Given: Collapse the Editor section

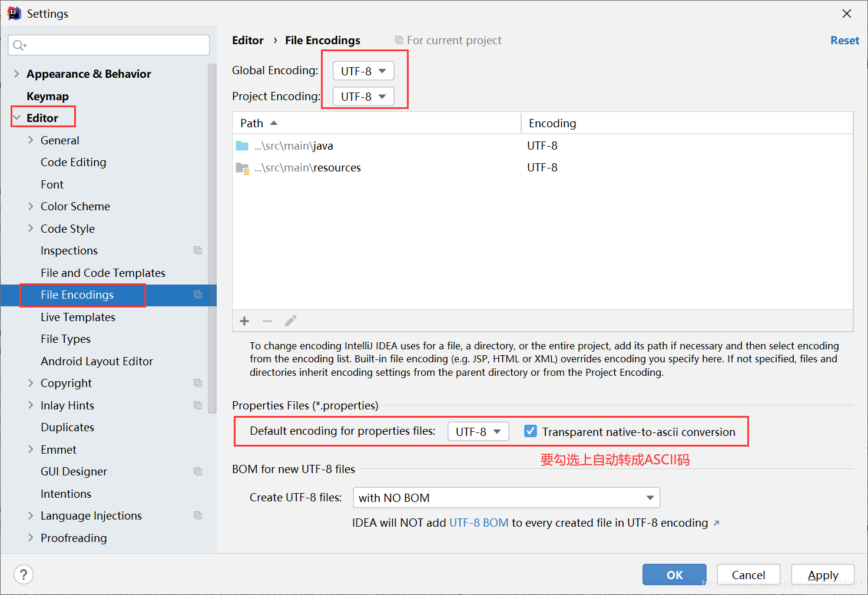Looking at the screenshot, I should 16,118.
